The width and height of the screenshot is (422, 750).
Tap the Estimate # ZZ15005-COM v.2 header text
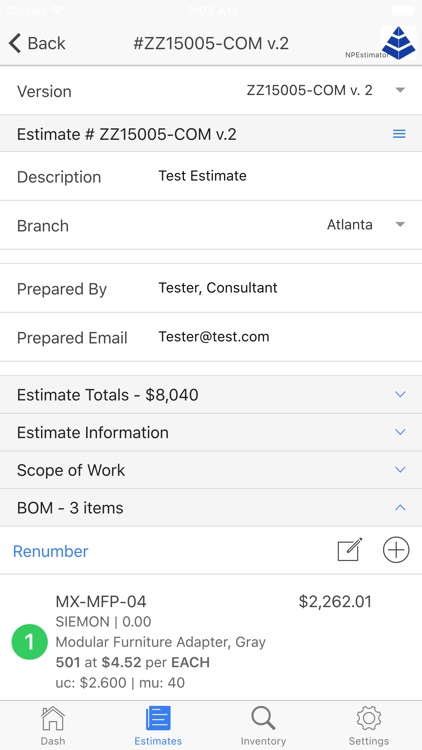[x=127, y=134]
